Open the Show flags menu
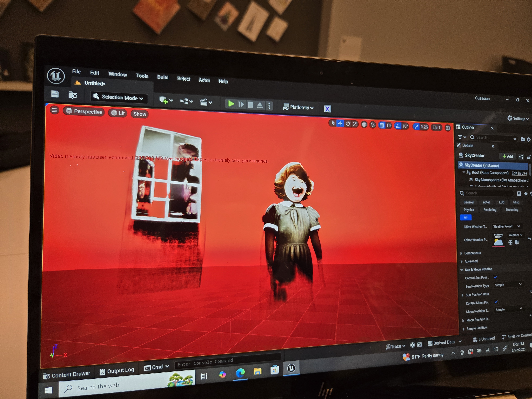Screen dimensions: 532x399 [140, 114]
